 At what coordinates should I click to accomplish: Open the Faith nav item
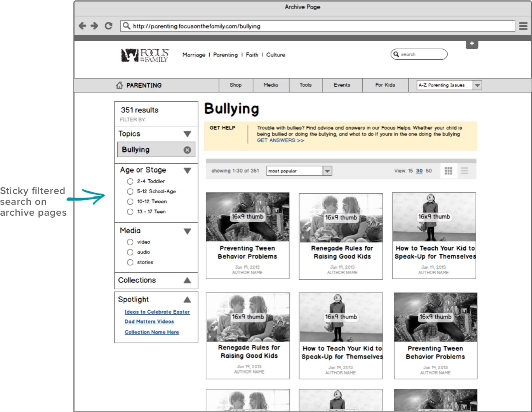point(252,55)
